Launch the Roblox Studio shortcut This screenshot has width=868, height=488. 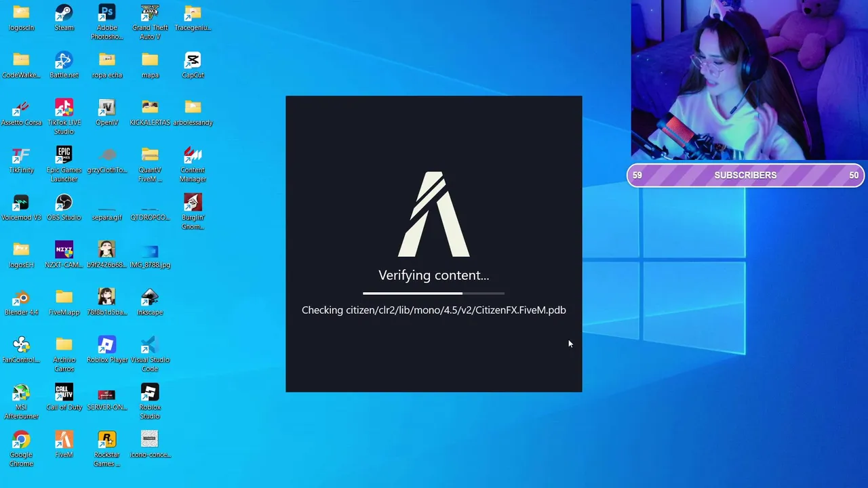[x=150, y=402]
